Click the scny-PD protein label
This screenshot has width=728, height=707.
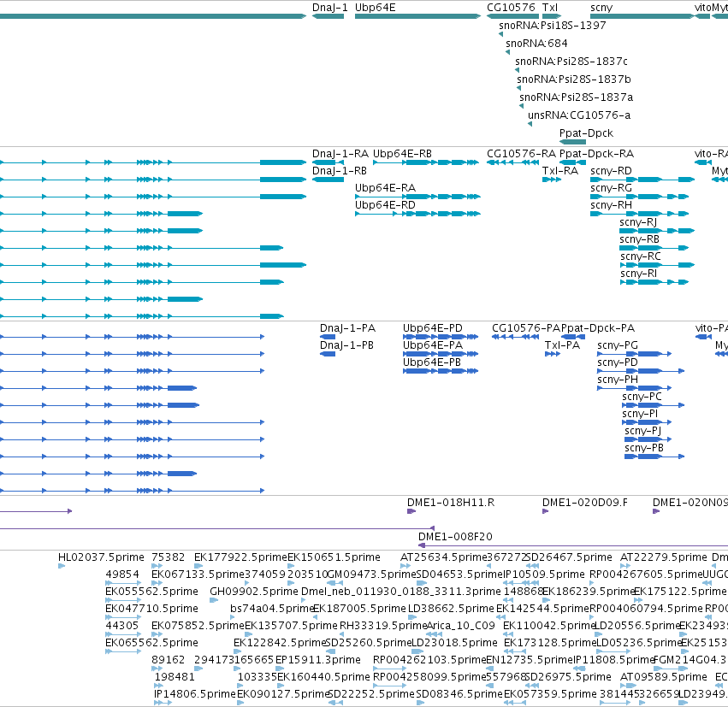pos(618,362)
